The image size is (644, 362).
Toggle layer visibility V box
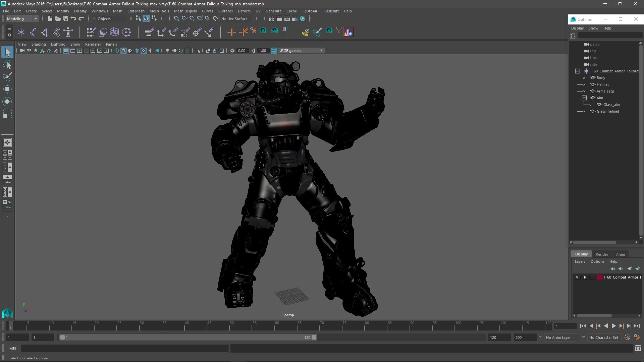tap(577, 277)
